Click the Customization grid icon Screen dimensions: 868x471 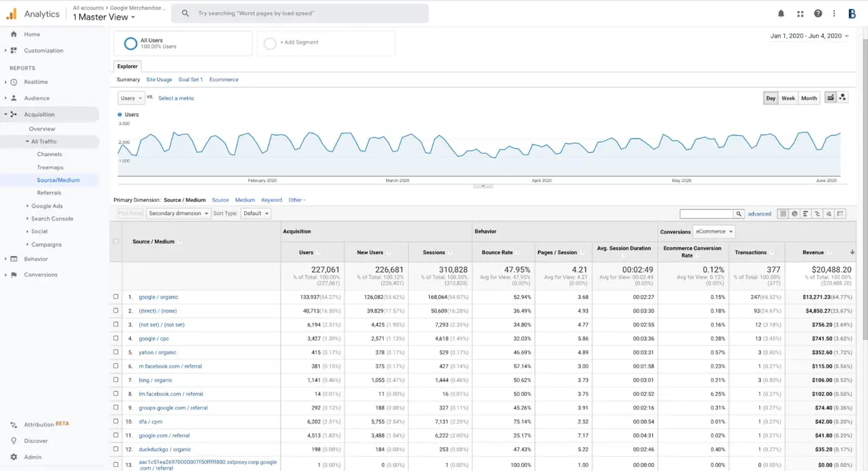click(14, 51)
